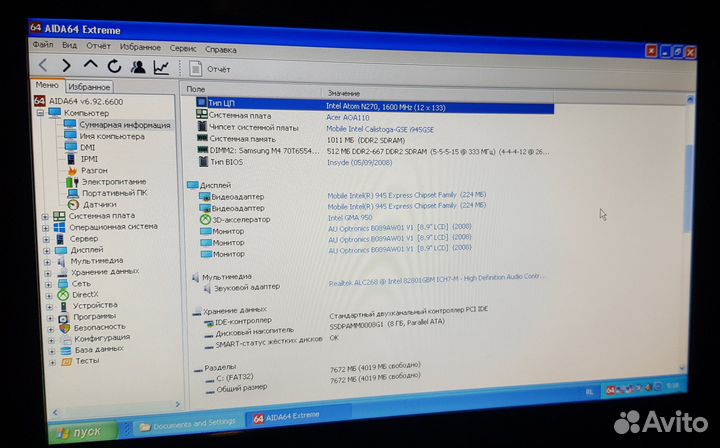
Task: Select the Тип ЦП row
Action: (374, 105)
